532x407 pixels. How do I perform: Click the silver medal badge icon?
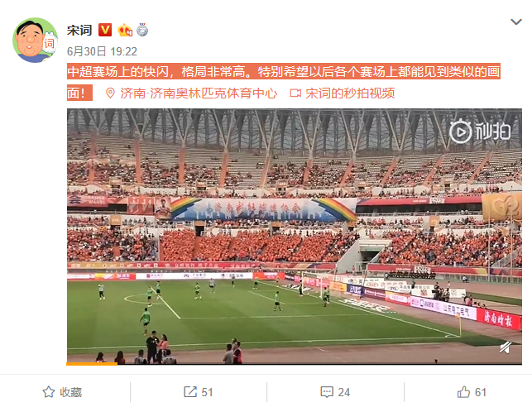tap(142, 30)
